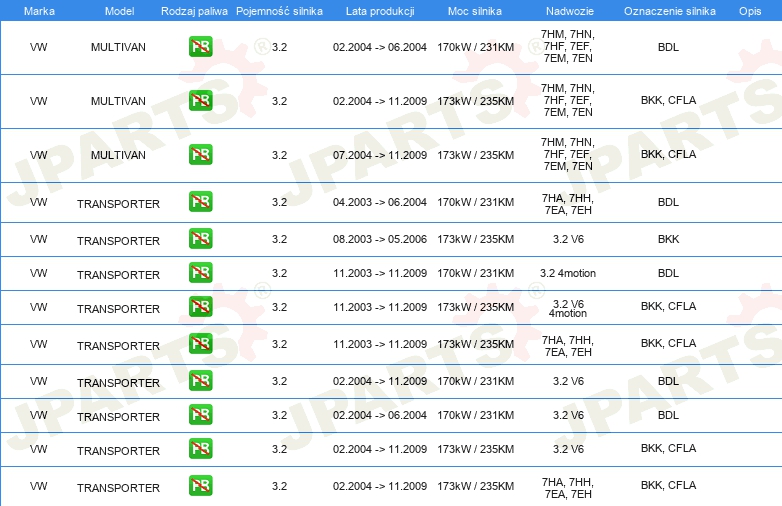Click '3.2 V6' in the 08.2003 -> 05.2006 row
Viewport: 782px width, 506px height.
(x=568, y=239)
